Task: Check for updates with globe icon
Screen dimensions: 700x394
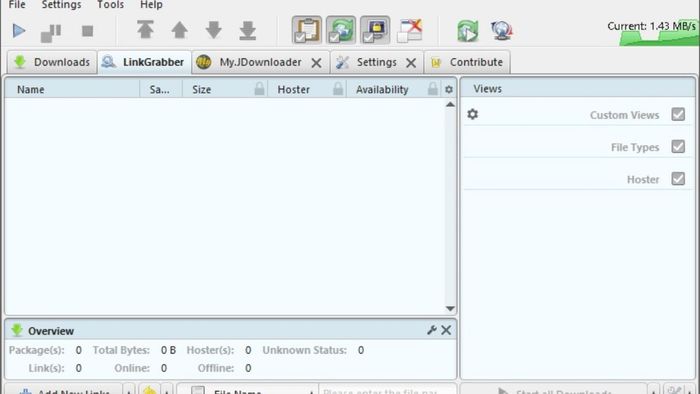Action: click(x=502, y=31)
